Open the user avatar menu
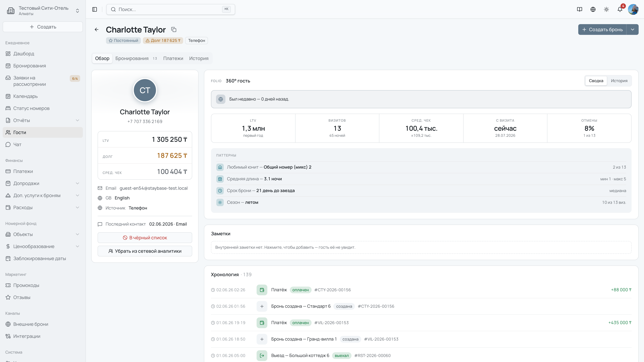This screenshot has height=362, width=644. [x=633, y=9]
